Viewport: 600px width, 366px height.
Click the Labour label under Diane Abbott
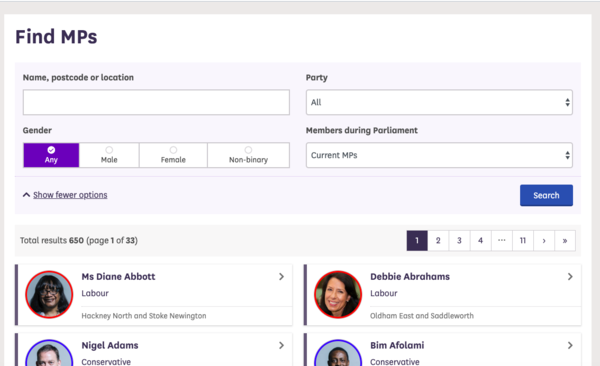(95, 293)
